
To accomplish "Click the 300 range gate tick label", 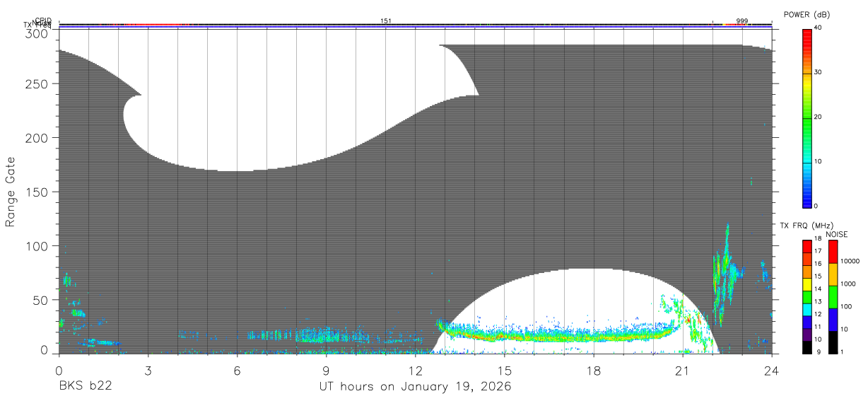I will click(37, 33).
